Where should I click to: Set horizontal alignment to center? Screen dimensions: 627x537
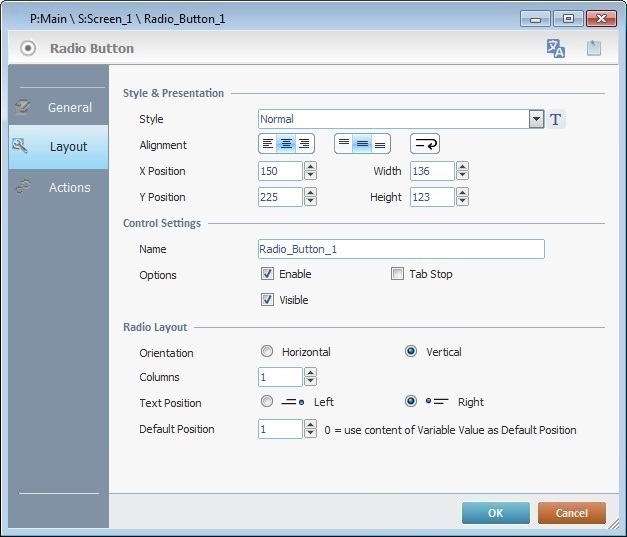point(286,145)
